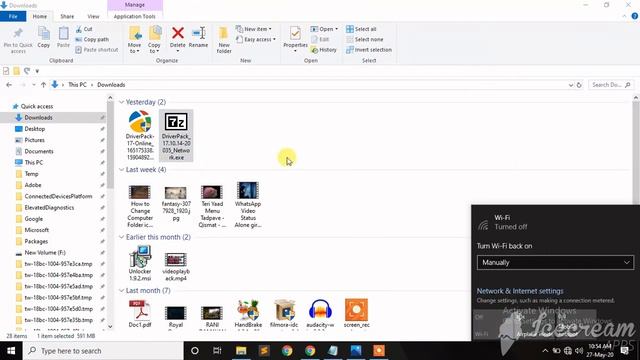Select DriverPack-17-Online file
Image resolution: width=640 pixels, height=360 pixels.
pyautogui.click(x=140, y=135)
